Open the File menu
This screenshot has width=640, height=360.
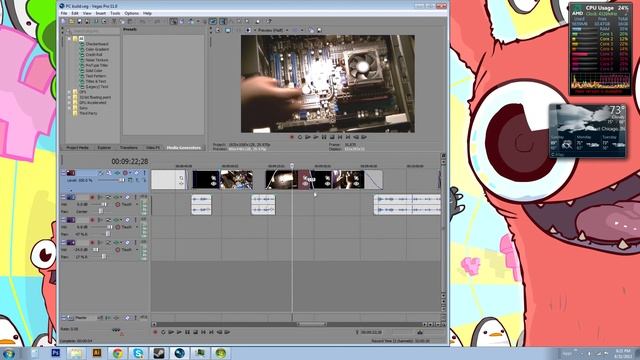click(64, 13)
